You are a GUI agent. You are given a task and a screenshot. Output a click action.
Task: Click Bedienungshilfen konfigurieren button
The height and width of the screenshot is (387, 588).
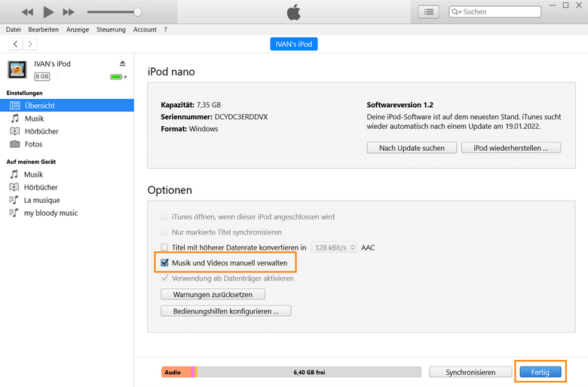click(x=225, y=311)
